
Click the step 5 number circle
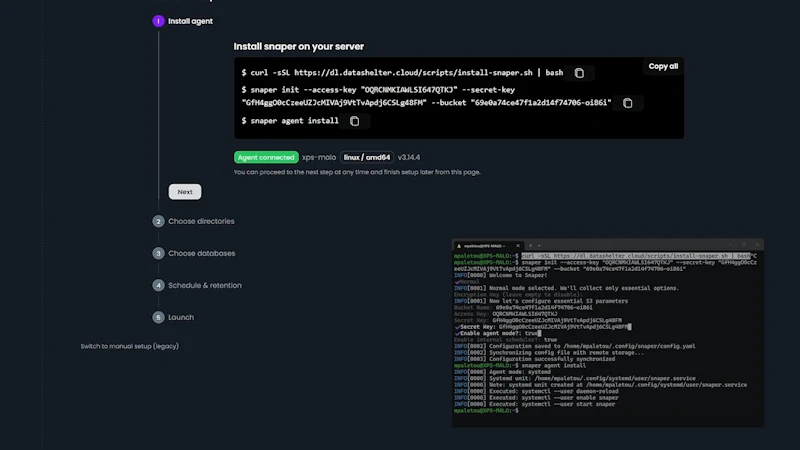[158, 317]
